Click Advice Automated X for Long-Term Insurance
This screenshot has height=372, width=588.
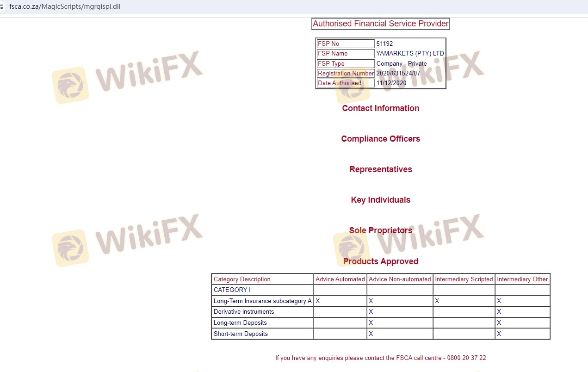coord(318,301)
